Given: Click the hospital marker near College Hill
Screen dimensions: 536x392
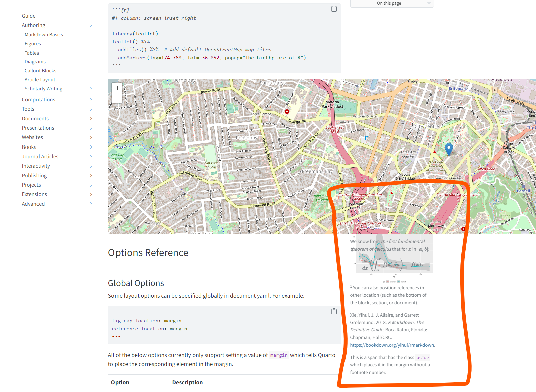Looking at the screenshot, I should coord(287,112).
